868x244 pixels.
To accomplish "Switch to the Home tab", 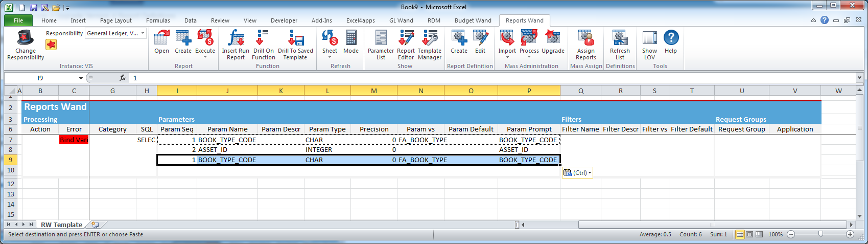I will (x=49, y=20).
